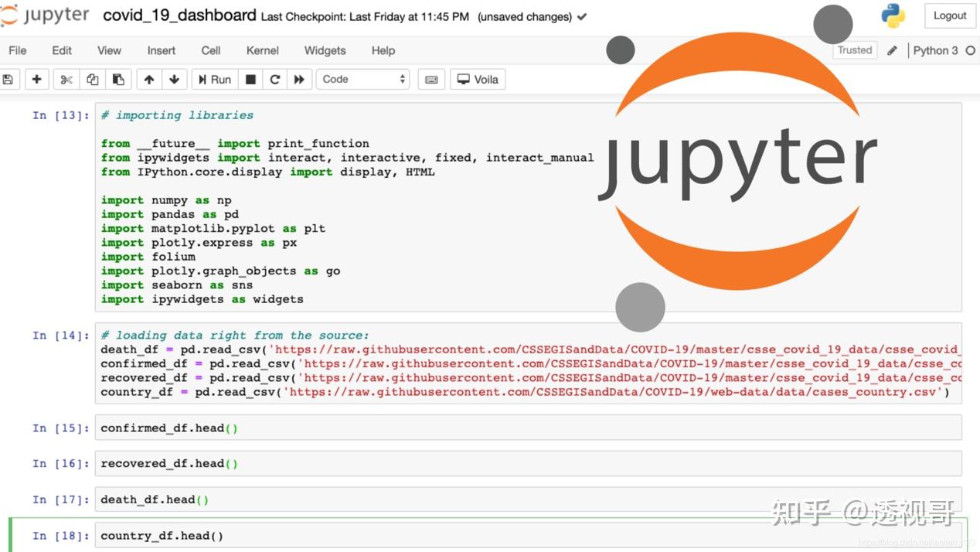980x552 pixels.
Task: Click the Logout button
Action: pyautogui.click(x=950, y=15)
